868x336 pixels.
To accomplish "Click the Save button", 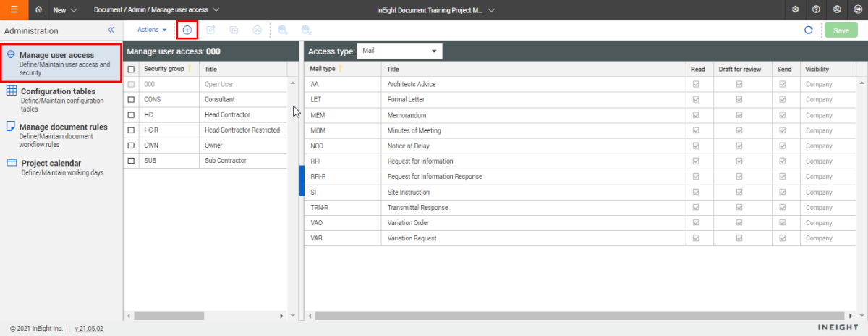I will coord(841,30).
